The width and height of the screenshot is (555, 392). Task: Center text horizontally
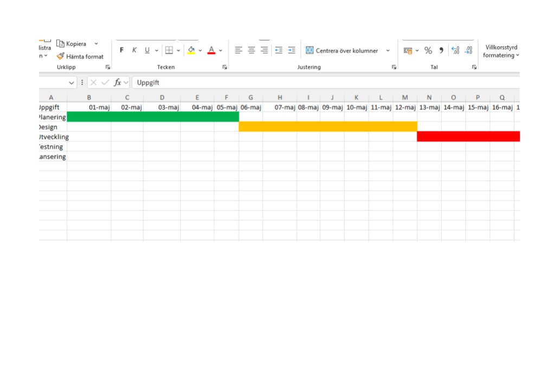[251, 50]
